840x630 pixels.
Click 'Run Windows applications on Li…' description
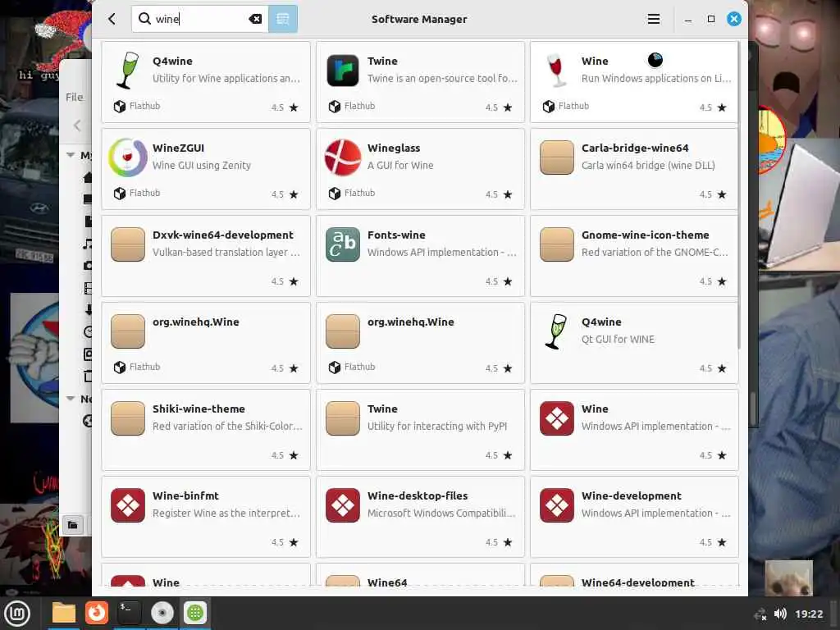pyautogui.click(x=655, y=78)
